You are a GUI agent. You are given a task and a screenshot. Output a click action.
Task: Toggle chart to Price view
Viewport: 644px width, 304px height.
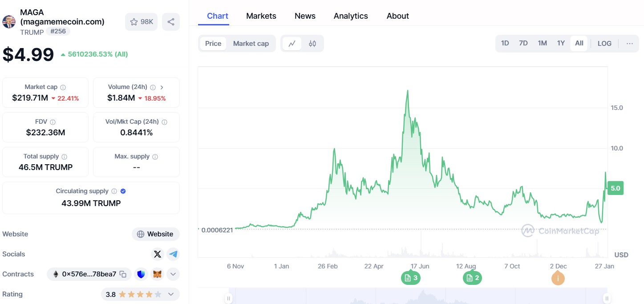tap(213, 44)
